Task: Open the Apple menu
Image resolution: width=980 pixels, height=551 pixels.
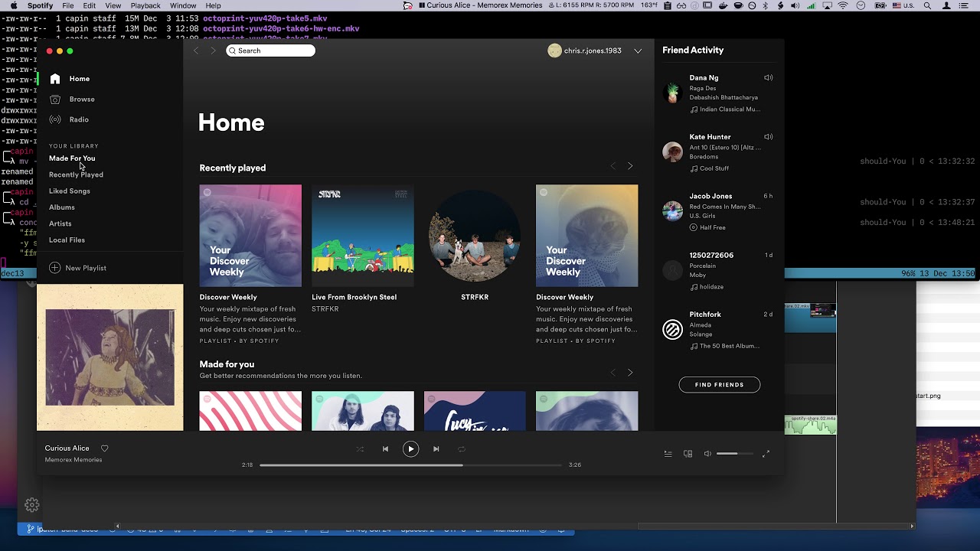Action: pyautogui.click(x=13, y=5)
